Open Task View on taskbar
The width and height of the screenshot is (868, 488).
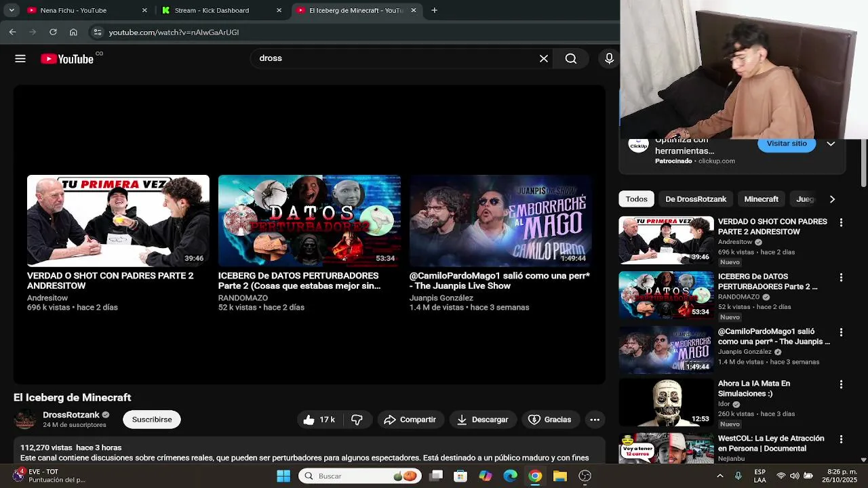(436, 476)
